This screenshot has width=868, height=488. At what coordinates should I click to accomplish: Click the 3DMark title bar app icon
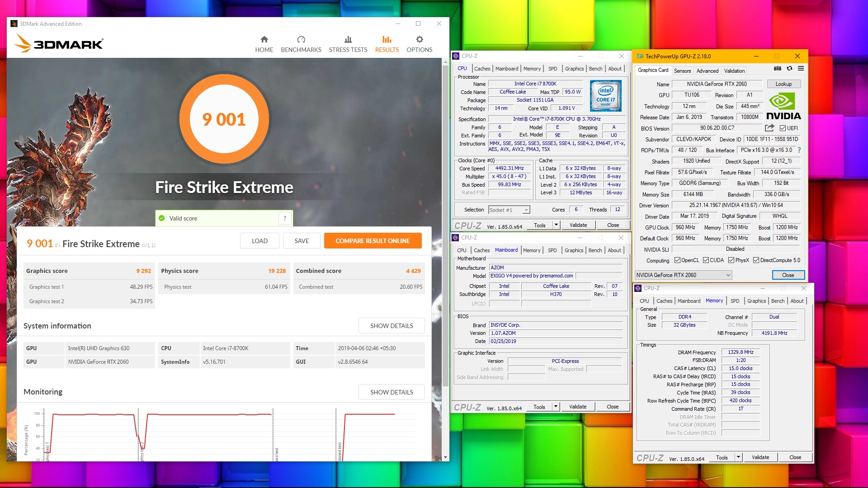14,24
